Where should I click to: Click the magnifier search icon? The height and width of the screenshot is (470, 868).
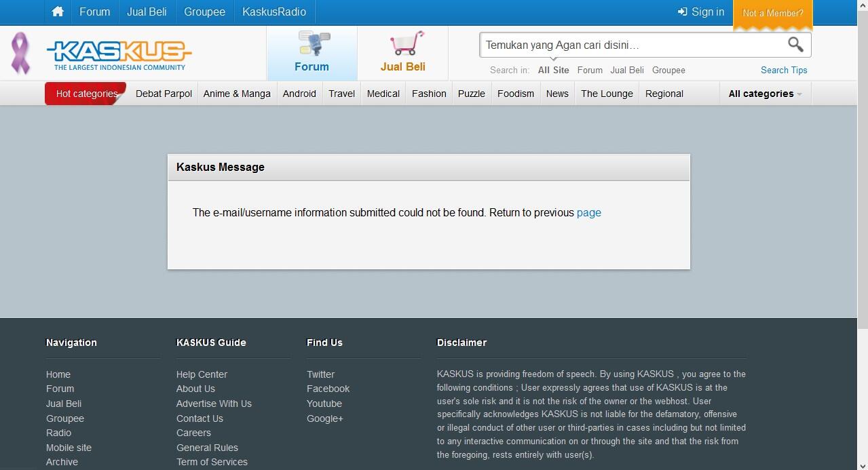point(795,45)
